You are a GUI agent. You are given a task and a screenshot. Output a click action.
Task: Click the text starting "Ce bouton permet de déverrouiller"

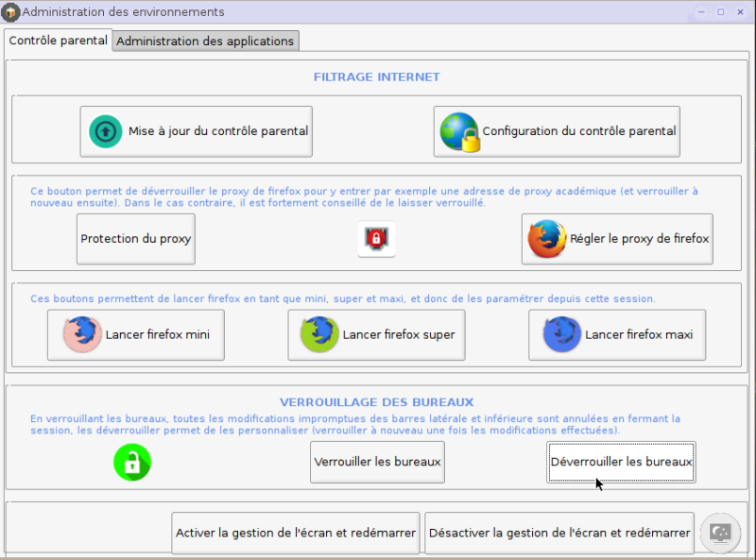click(364, 196)
